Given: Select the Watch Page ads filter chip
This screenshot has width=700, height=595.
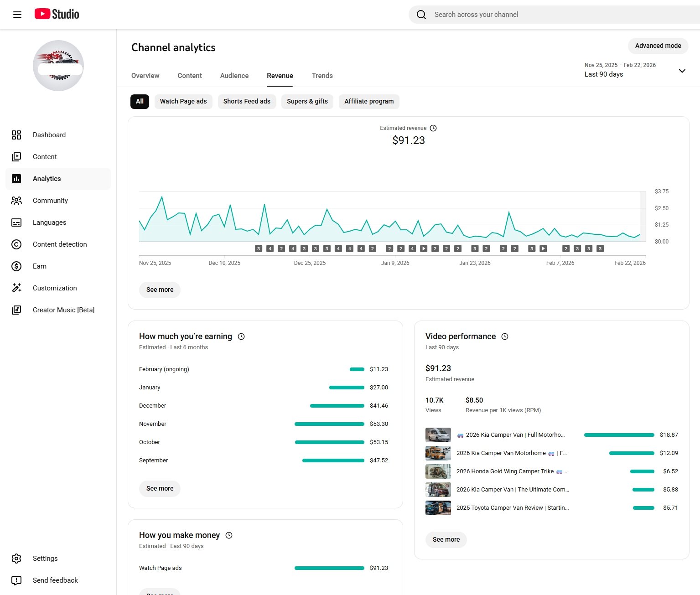Looking at the screenshot, I should 183,102.
